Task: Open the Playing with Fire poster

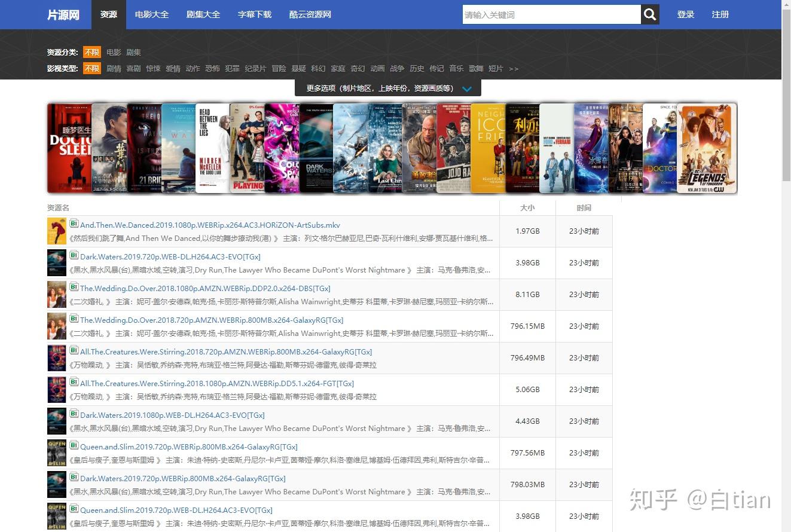Action: (248, 148)
